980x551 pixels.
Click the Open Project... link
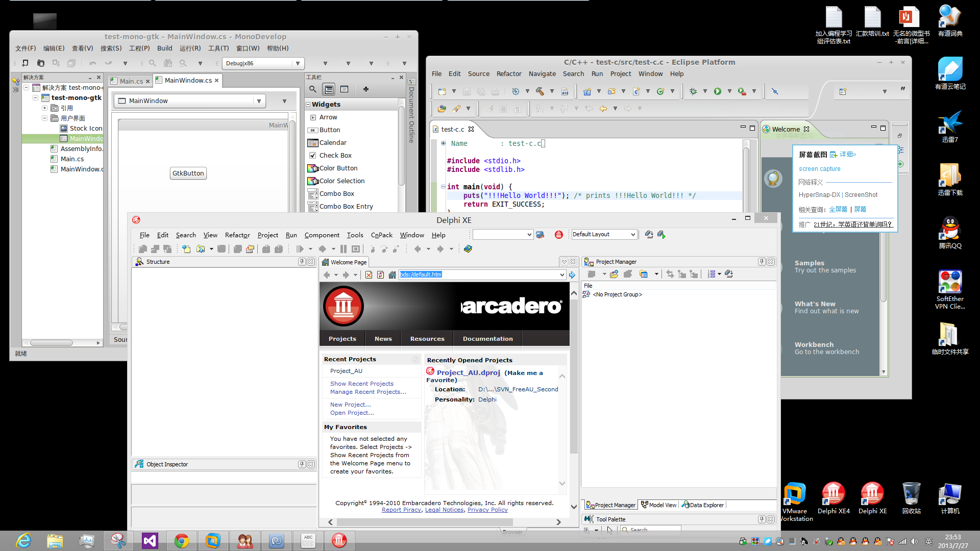tap(352, 413)
